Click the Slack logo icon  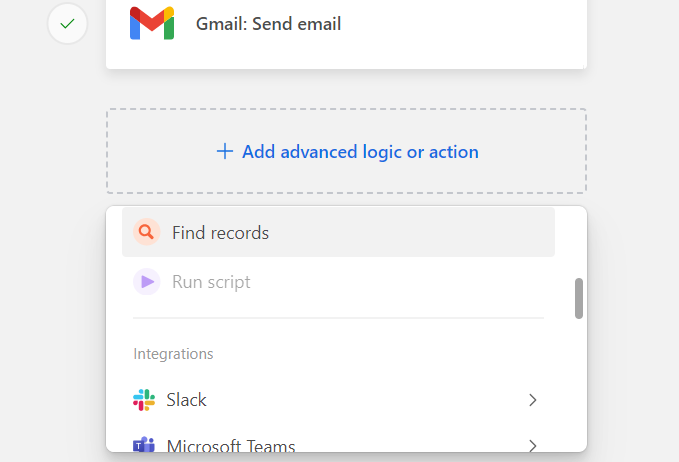pyautogui.click(x=144, y=400)
